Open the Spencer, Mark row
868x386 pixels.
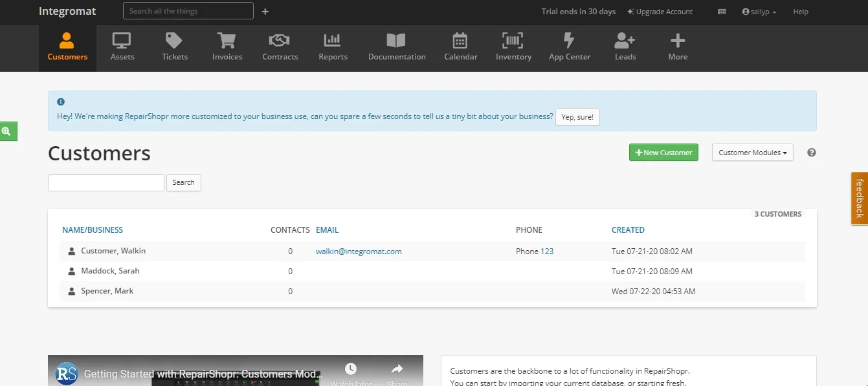[x=432, y=292]
